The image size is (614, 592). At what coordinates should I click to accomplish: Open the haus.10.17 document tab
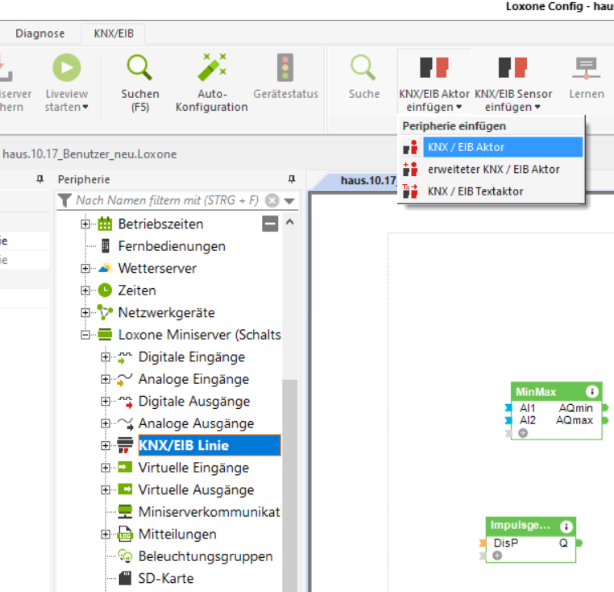[368, 180]
